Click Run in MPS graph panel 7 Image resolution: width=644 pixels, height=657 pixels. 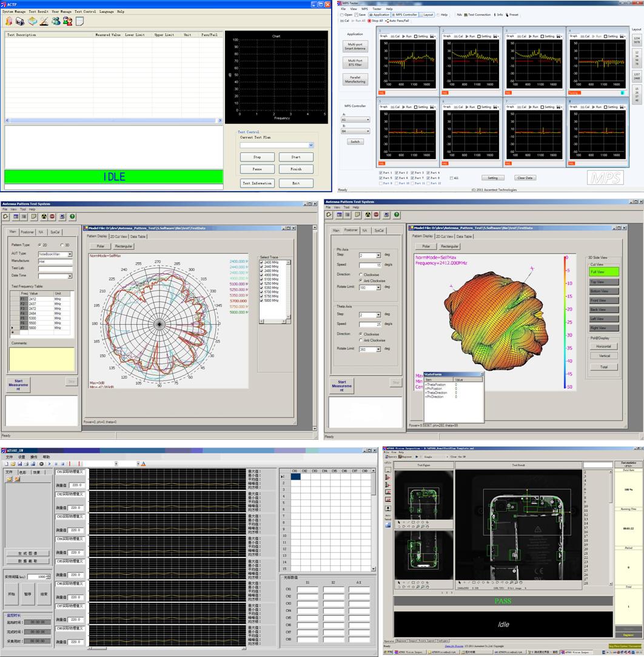pyautogui.click(x=534, y=107)
